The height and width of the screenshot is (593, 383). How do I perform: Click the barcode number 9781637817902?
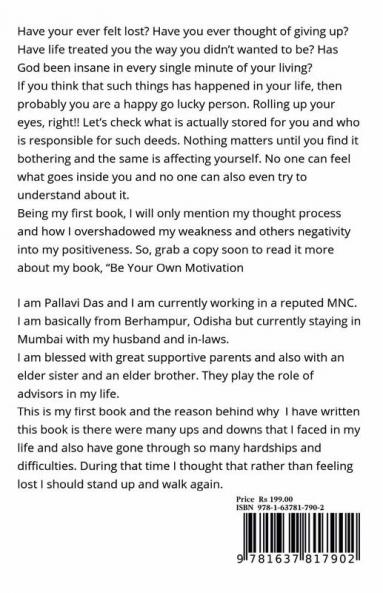296,559
